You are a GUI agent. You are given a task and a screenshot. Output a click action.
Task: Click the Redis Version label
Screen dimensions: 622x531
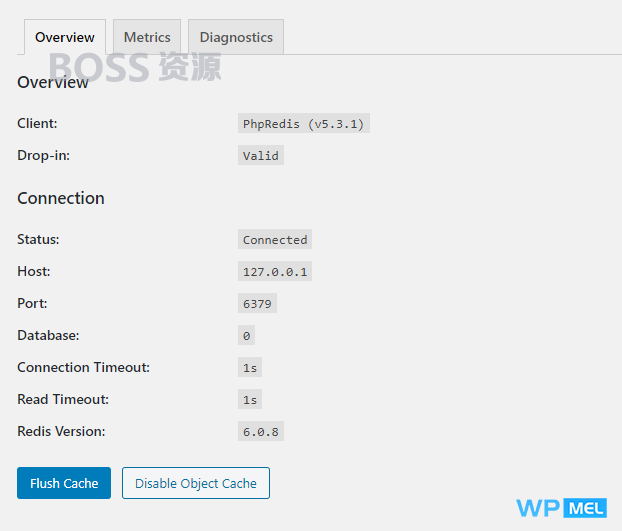tap(61, 431)
